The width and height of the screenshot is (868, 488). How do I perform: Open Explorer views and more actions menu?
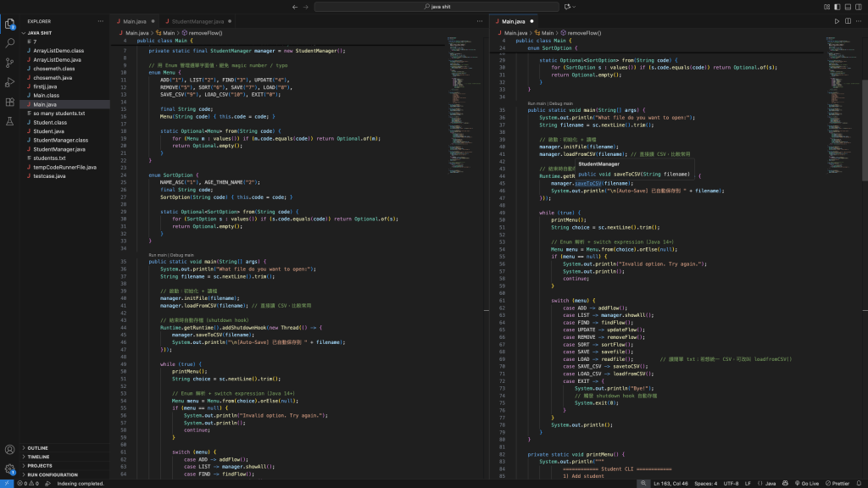click(x=101, y=21)
